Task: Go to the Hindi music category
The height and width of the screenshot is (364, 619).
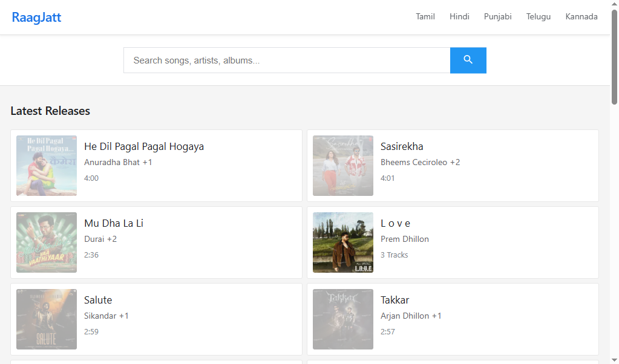Action: tap(459, 16)
